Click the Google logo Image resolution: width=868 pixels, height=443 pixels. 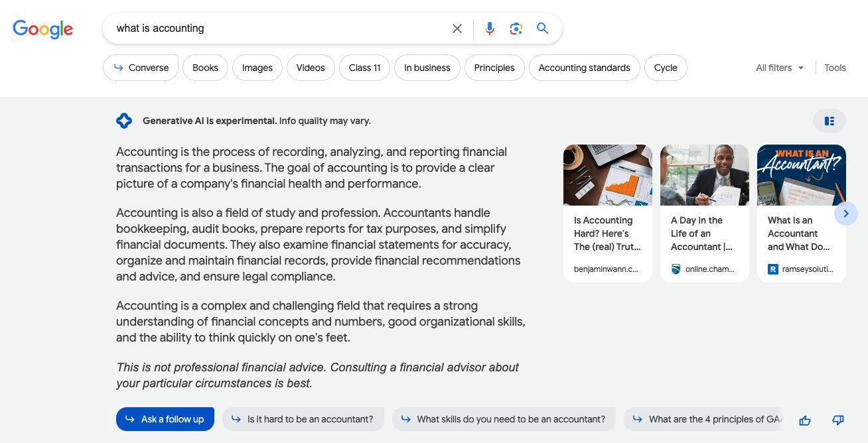pyautogui.click(x=42, y=29)
